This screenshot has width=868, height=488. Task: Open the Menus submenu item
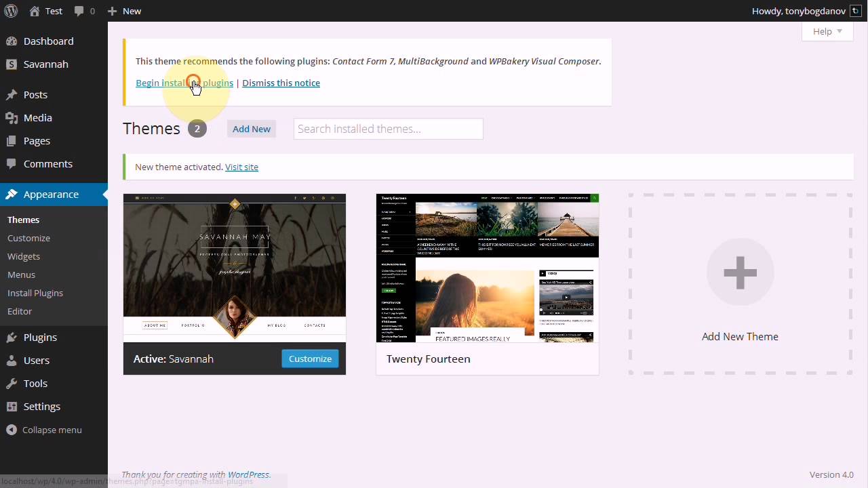coord(21,274)
